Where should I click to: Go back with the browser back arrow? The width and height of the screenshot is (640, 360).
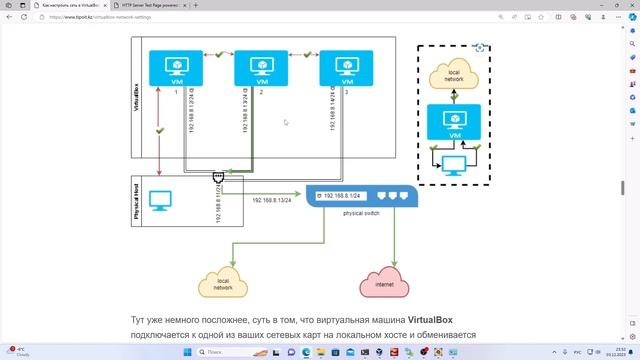coord(9,17)
